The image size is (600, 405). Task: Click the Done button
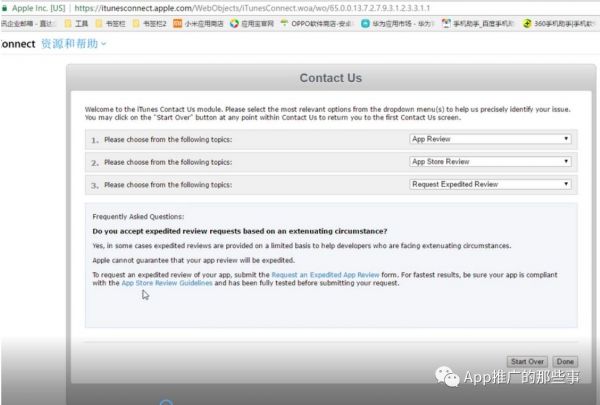[x=565, y=362]
